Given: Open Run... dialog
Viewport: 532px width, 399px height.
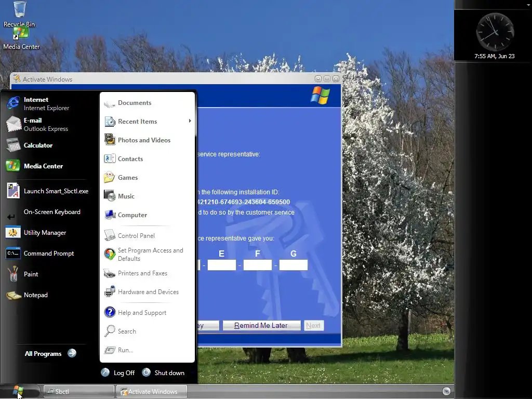Looking at the screenshot, I should coord(126,350).
